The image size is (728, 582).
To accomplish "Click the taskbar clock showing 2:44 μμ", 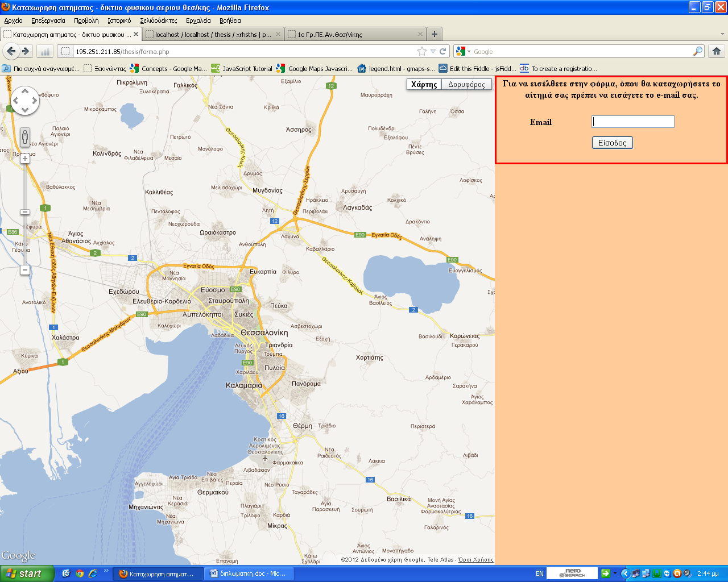I will coord(708,573).
